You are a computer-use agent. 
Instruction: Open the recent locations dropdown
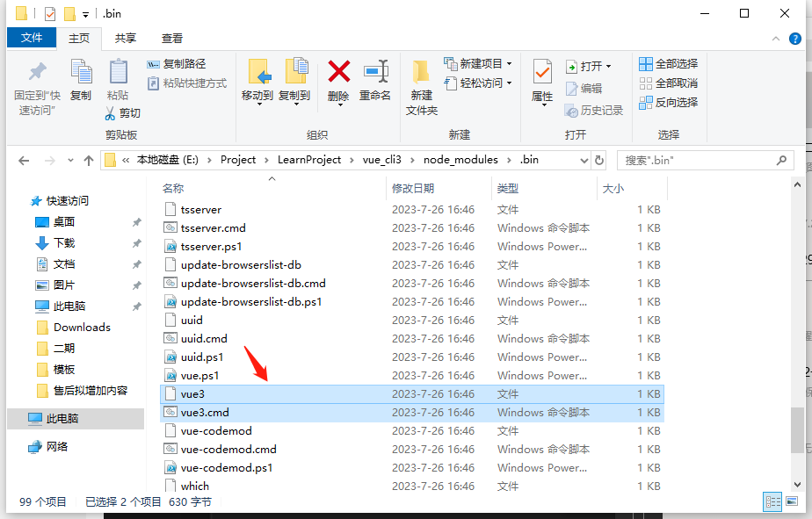tap(70, 161)
